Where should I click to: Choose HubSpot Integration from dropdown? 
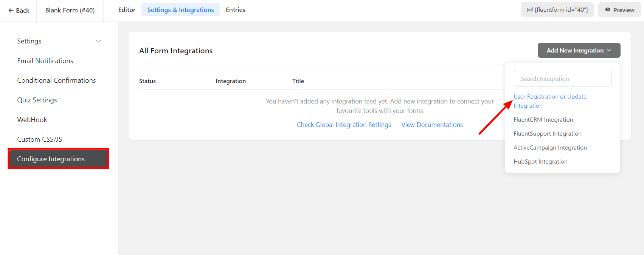pos(540,162)
